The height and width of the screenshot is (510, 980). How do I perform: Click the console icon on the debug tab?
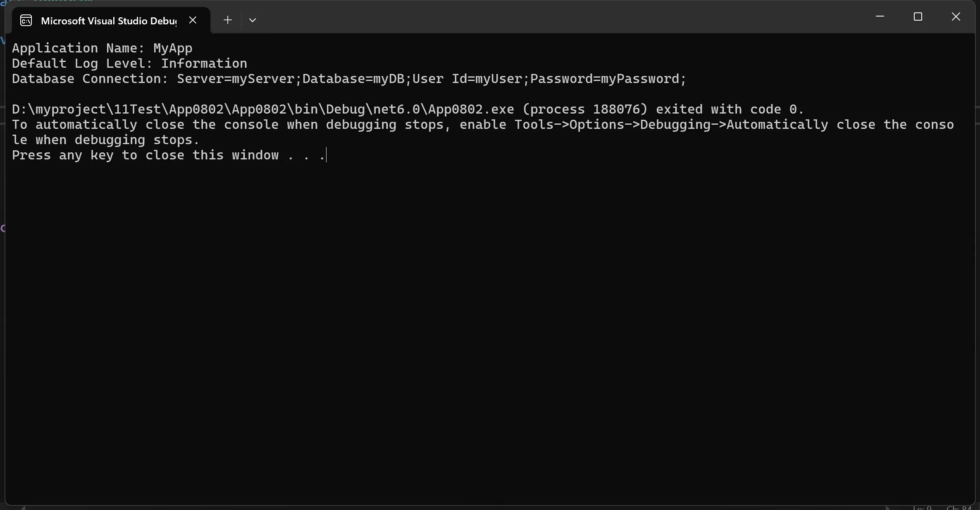(x=26, y=21)
